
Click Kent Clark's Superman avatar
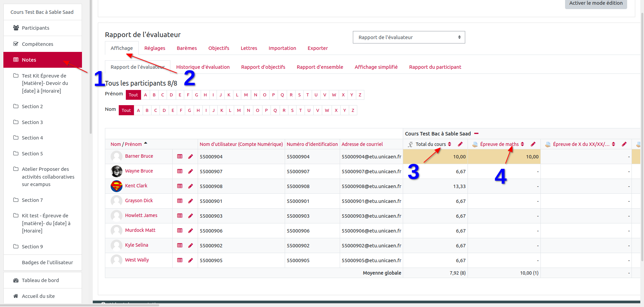tap(117, 186)
